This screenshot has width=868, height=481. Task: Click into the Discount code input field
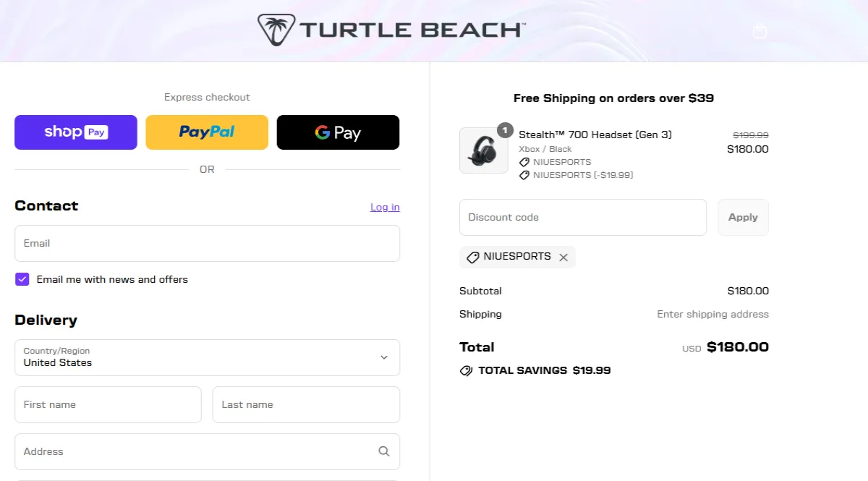[x=583, y=217]
